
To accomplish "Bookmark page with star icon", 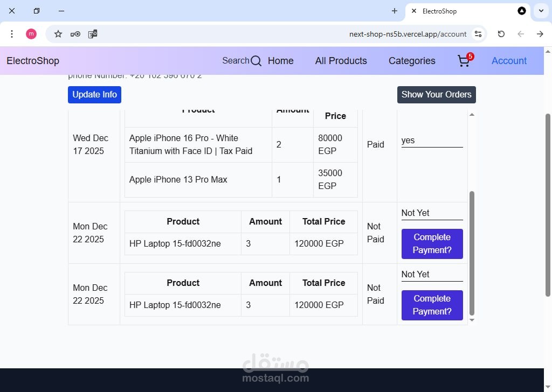I will tap(58, 34).
